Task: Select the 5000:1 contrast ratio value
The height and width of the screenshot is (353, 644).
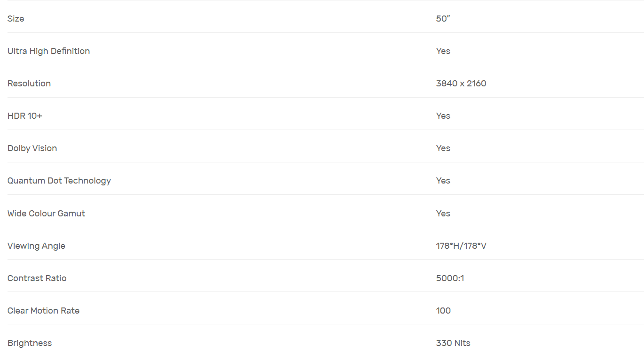Action: [x=450, y=278]
